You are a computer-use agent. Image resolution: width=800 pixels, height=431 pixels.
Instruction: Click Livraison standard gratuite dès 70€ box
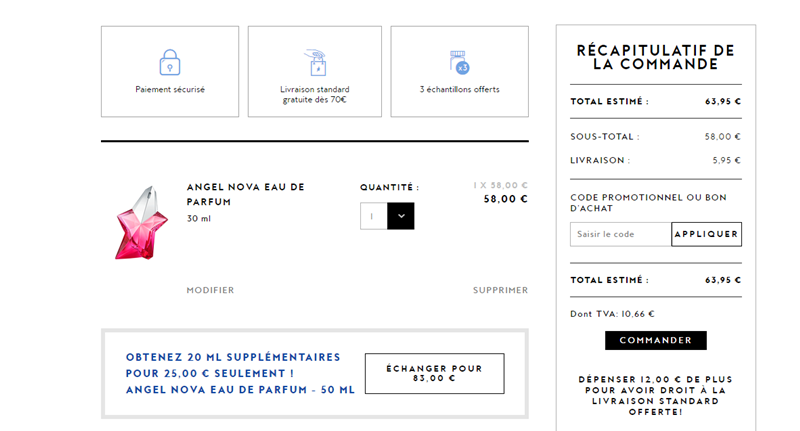315,71
